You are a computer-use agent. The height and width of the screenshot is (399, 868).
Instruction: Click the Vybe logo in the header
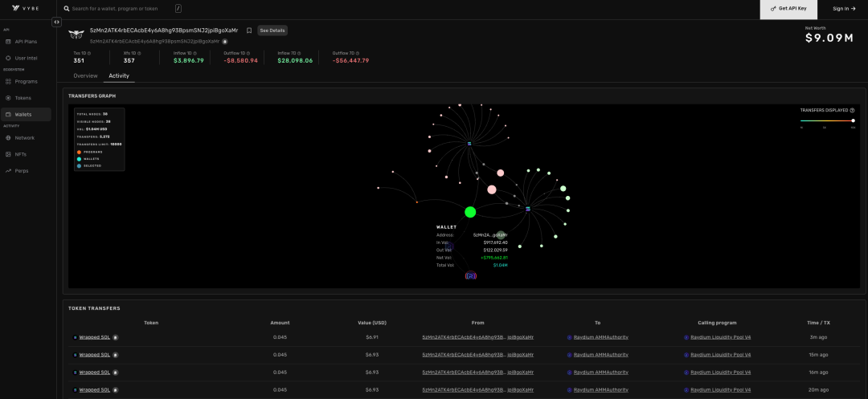coord(27,8)
